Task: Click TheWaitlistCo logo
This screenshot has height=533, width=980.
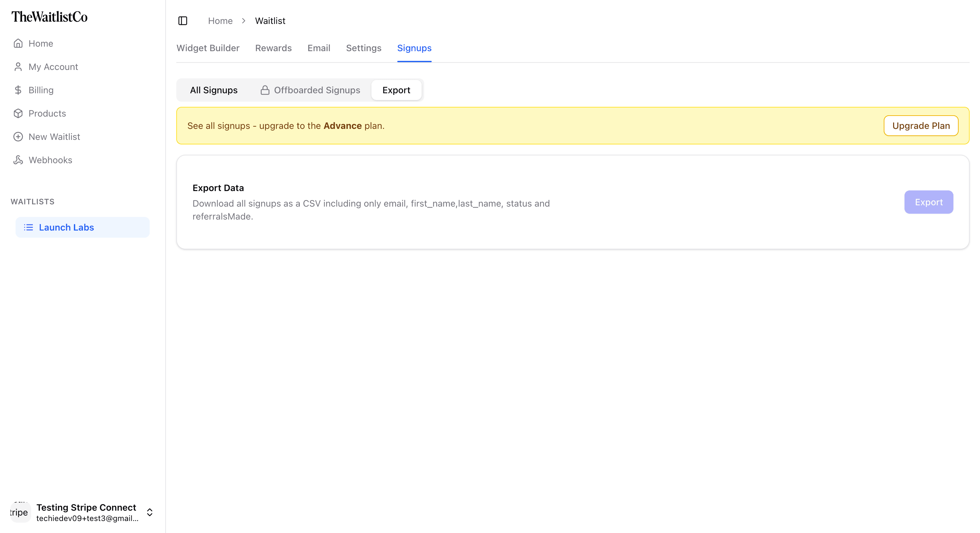Action: pos(50,17)
